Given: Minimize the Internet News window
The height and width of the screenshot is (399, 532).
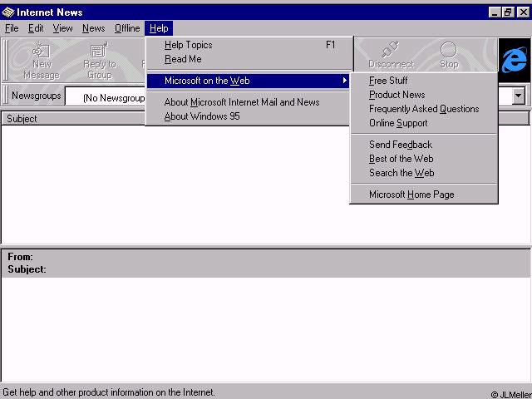Looking at the screenshot, I should pos(495,12).
